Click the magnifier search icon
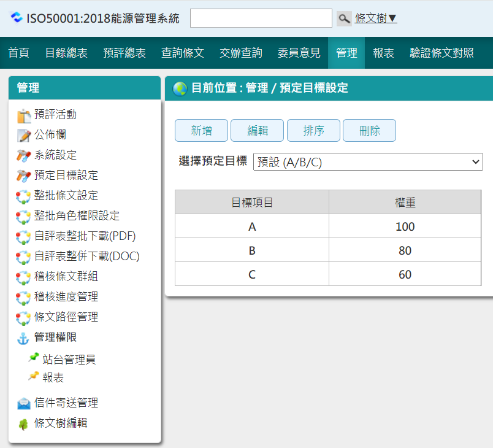The height and width of the screenshot is (448, 493). (x=344, y=18)
